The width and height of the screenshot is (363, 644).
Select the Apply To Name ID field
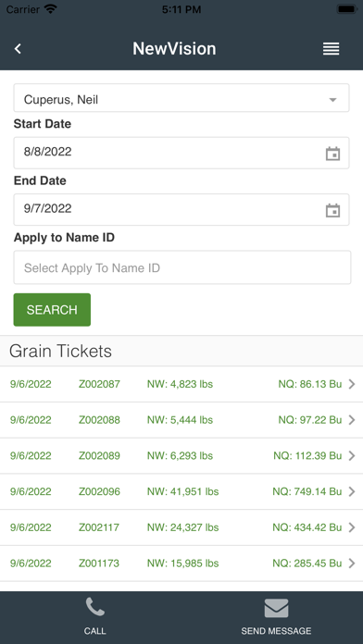click(182, 267)
